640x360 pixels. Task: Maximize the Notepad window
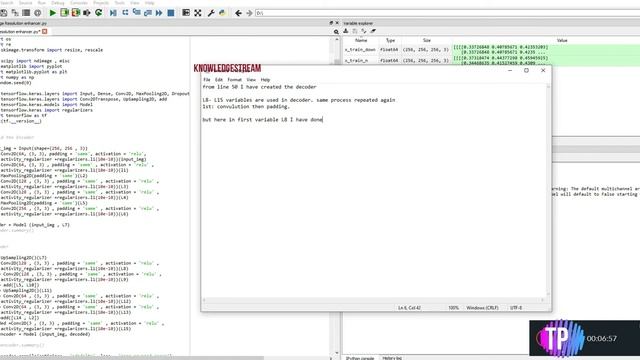pos(526,70)
